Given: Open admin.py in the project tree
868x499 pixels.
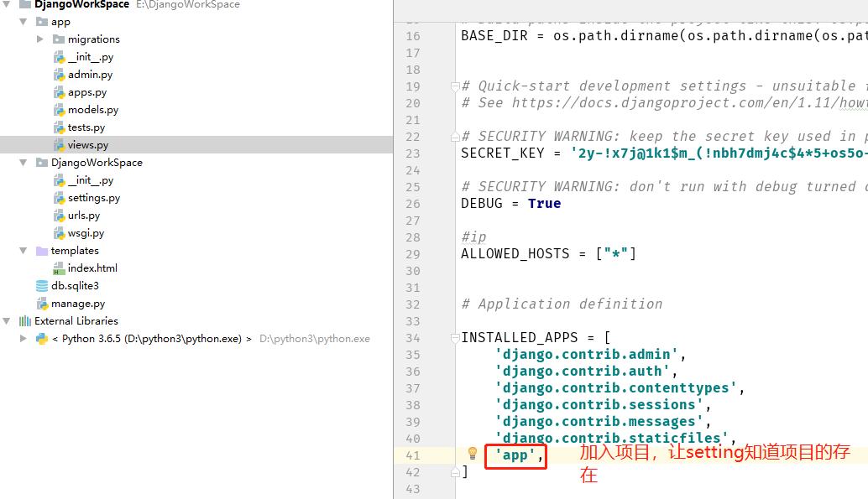Looking at the screenshot, I should 90,75.
